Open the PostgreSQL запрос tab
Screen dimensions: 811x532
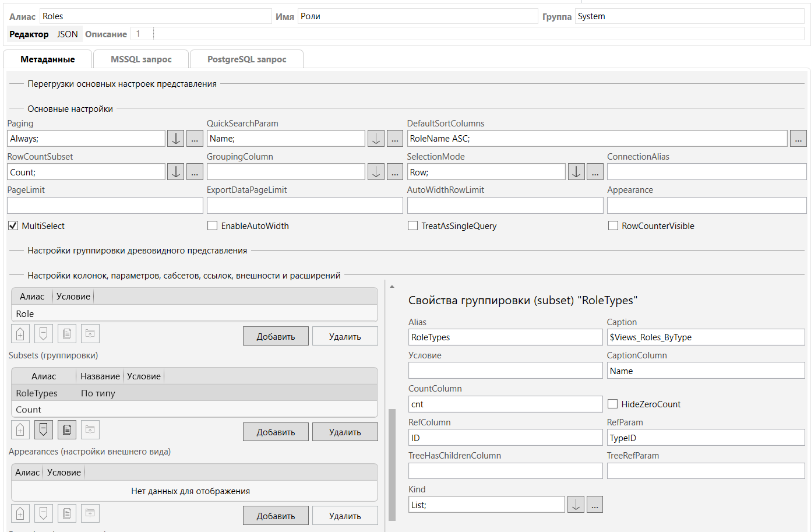tap(246, 59)
